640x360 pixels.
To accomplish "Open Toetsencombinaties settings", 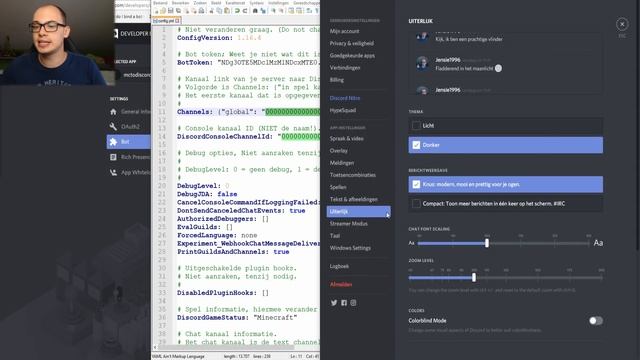I will [353, 175].
